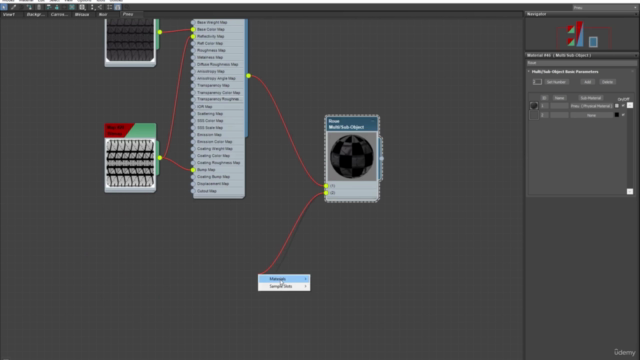Click output socket of upper bitmap node

coord(160,32)
